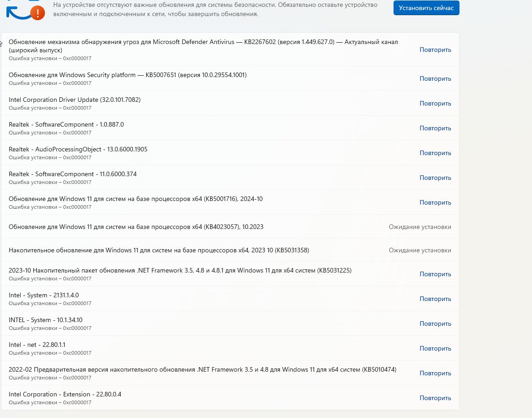Retry .NET Framework KB5010474 preview update
Image resolution: width=532 pixels, height=418 pixels.
(435, 373)
